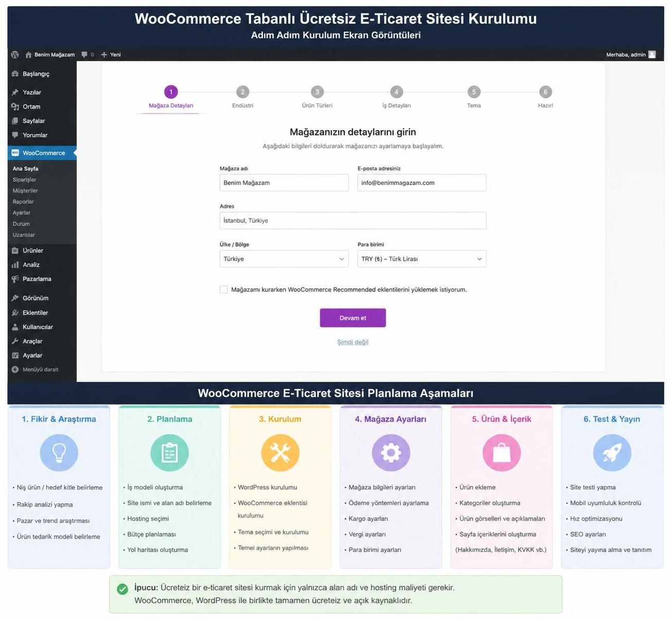The width and height of the screenshot is (672, 620).
Task: Click the Analiz bar chart icon
Action: [15, 265]
